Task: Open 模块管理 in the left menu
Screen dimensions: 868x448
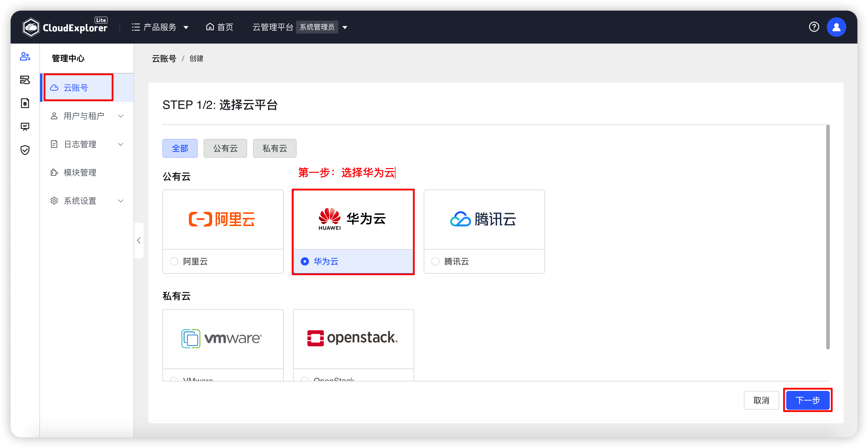Action: tap(87, 172)
